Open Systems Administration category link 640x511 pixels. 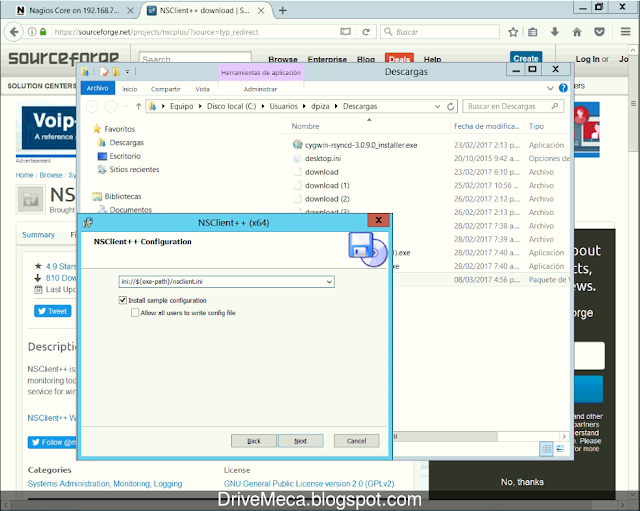click(x=69, y=484)
